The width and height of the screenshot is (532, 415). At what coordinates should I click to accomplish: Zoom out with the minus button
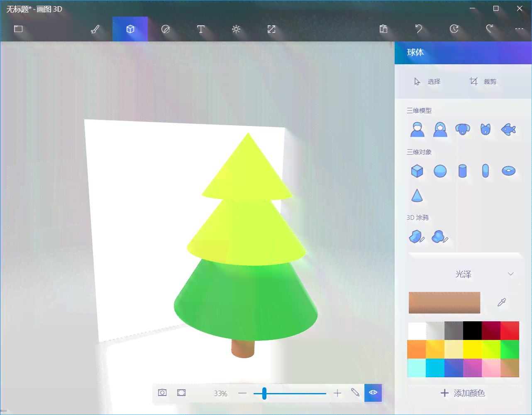(243, 393)
